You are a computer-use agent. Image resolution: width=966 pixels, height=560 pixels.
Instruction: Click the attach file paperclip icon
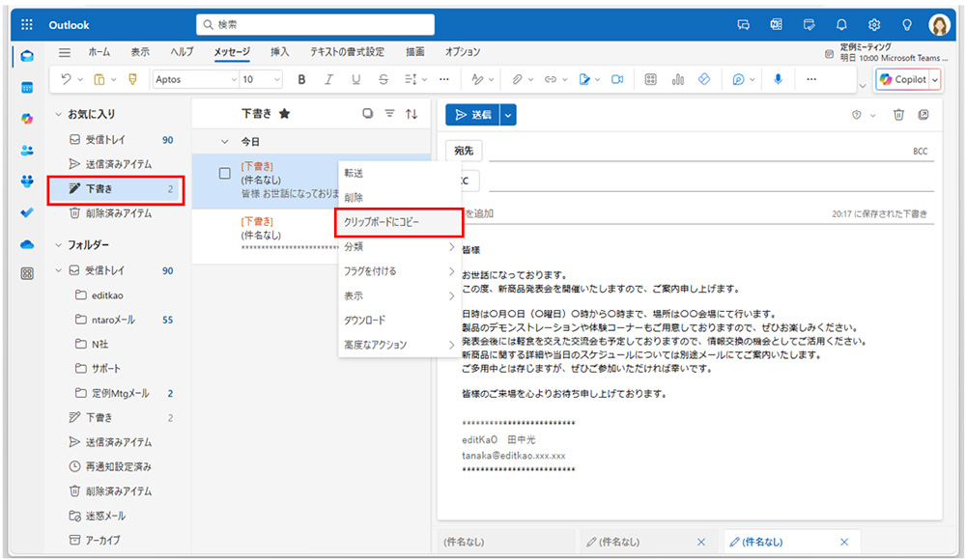[x=517, y=79]
